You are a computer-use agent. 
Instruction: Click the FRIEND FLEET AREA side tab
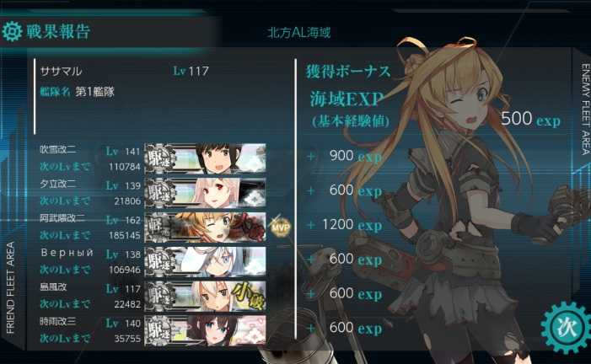(x=10, y=287)
